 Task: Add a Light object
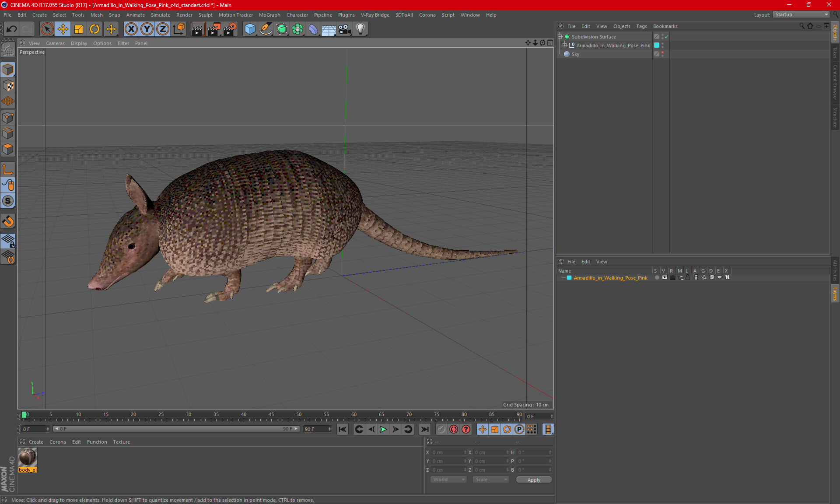point(360,29)
